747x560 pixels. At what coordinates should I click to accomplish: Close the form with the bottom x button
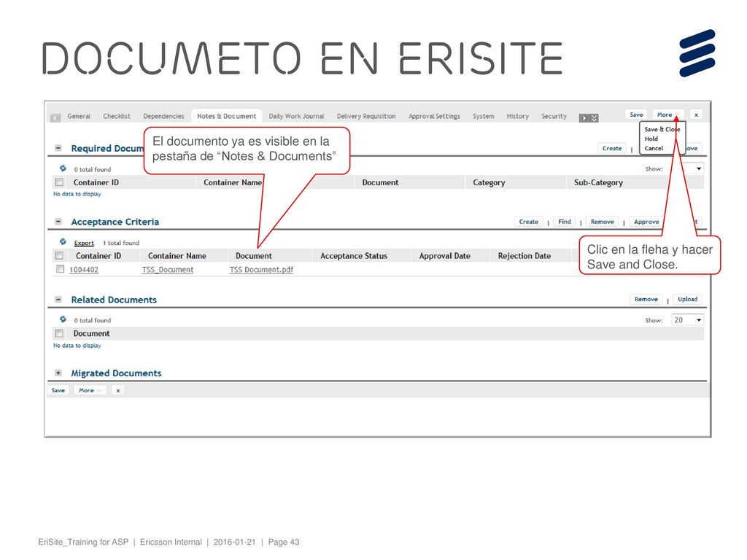117,390
